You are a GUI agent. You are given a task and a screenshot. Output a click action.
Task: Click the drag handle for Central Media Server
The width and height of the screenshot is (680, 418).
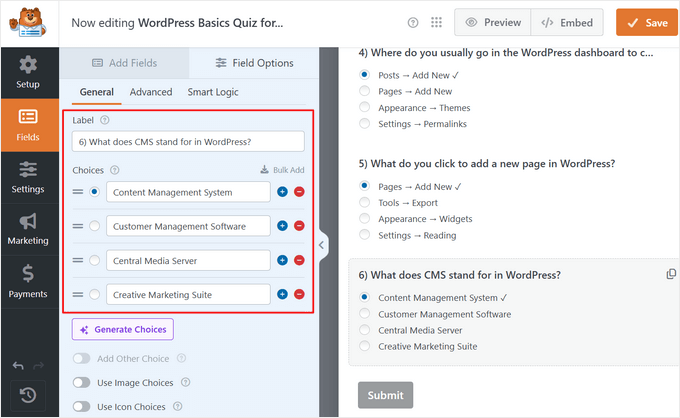[x=78, y=260]
